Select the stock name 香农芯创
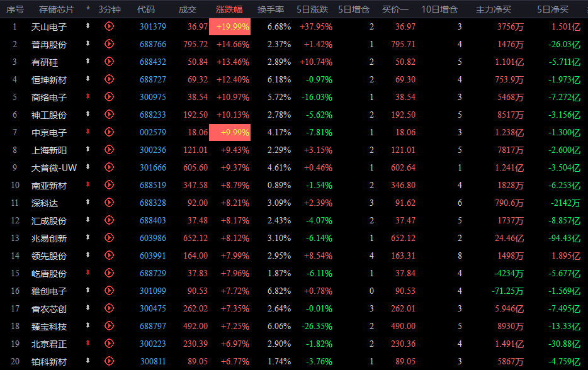The width and height of the screenshot is (588, 370). (x=49, y=309)
